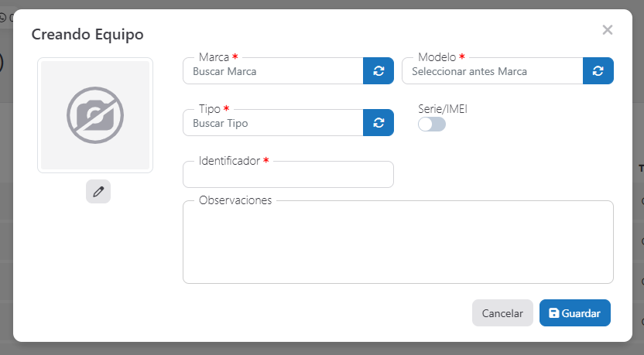Image resolution: width=644 pixels, height=355 pixels.
Task: Click the Marca field label
Action: [x=214, y=57]
